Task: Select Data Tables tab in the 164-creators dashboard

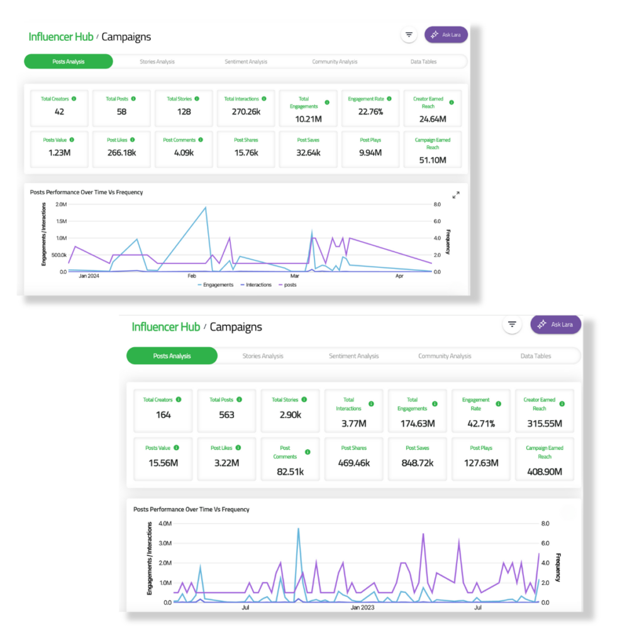Action: point(535,356)
